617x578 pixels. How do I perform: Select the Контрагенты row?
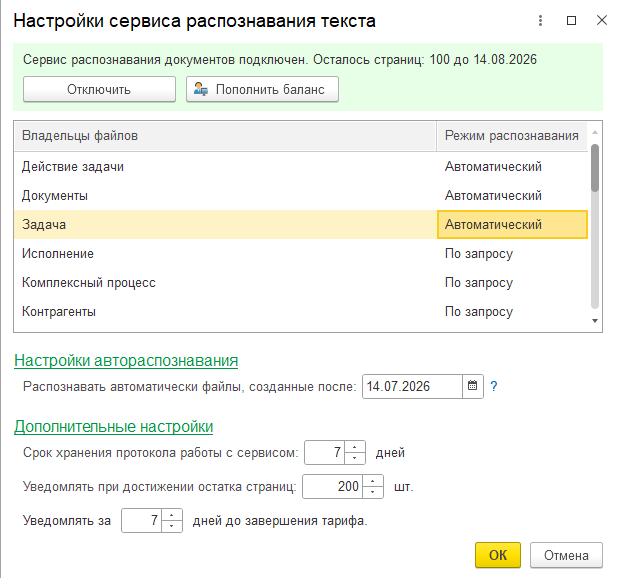301,312
